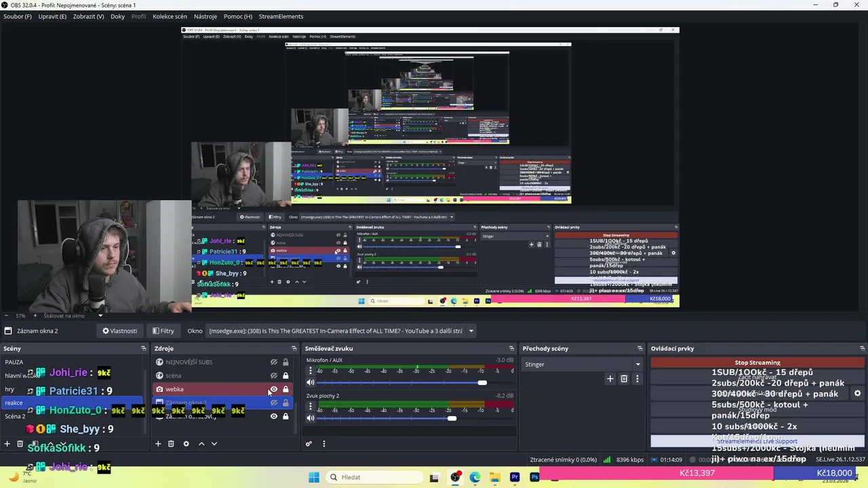Open the audio mixer three-dot menu
Screen dimensions: 868x488
323,444
